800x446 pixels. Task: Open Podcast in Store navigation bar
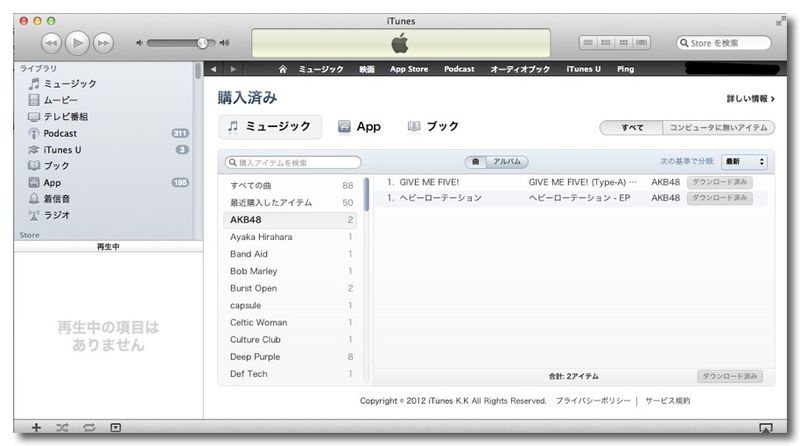tap(459, 69)
